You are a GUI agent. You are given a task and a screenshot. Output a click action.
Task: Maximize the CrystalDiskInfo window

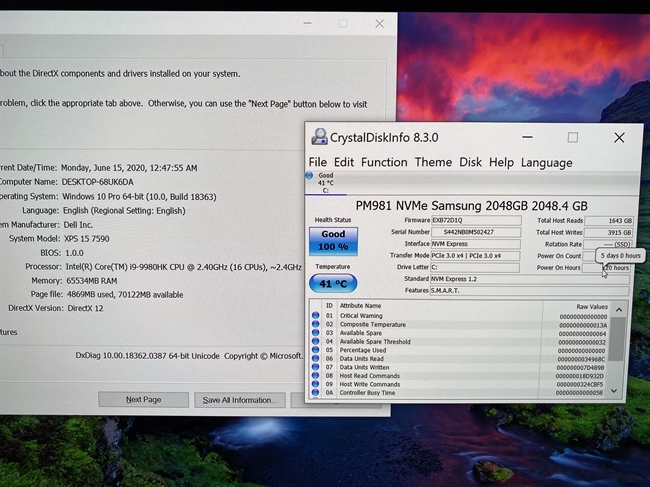point(572,137)
